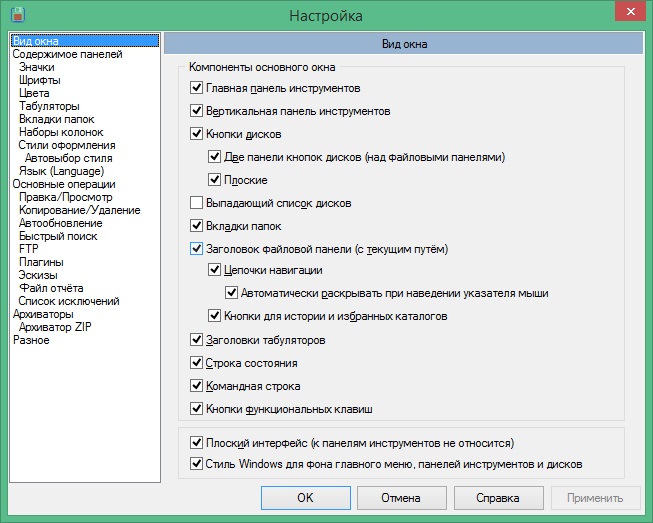Open Файл отчёта settings
653x523 pixels.
tap(51, 288)
